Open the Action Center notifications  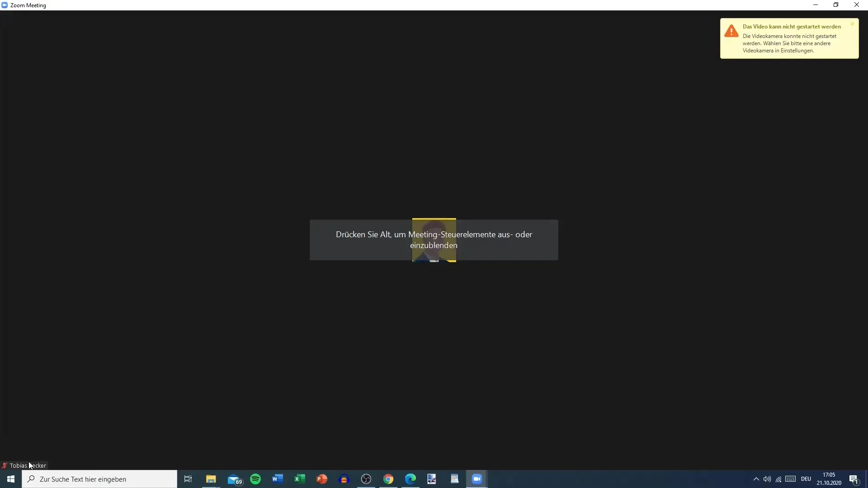pos(854,479)
